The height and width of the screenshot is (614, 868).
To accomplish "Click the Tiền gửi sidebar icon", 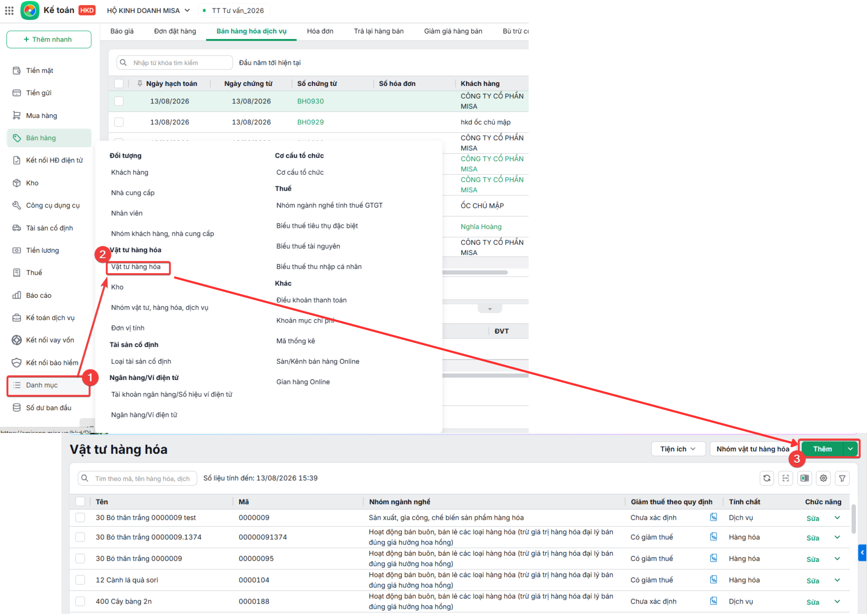I will point(16,92).
